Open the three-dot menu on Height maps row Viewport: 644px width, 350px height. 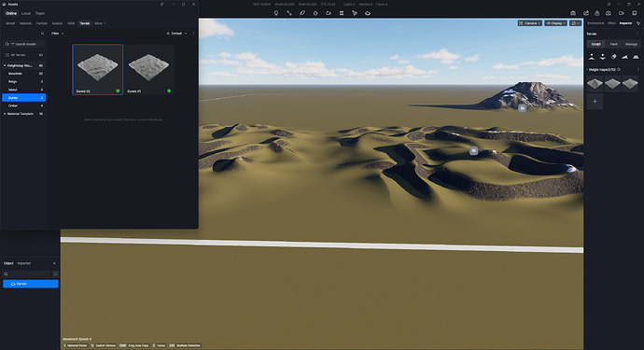[637, 69]
